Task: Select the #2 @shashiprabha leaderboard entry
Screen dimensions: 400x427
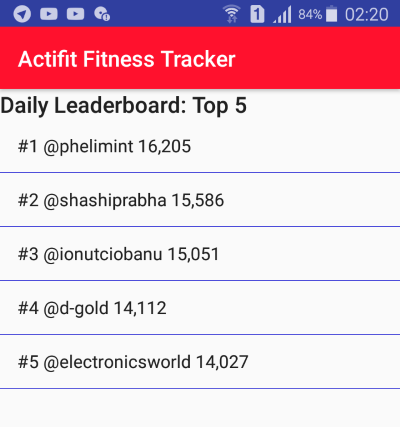Action: click(x=200, y=200)
